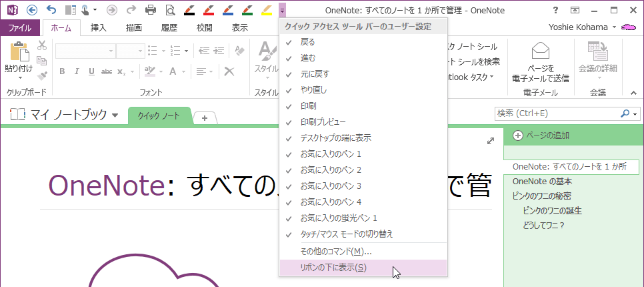Click the Cut scissors icon

[42, 45]
